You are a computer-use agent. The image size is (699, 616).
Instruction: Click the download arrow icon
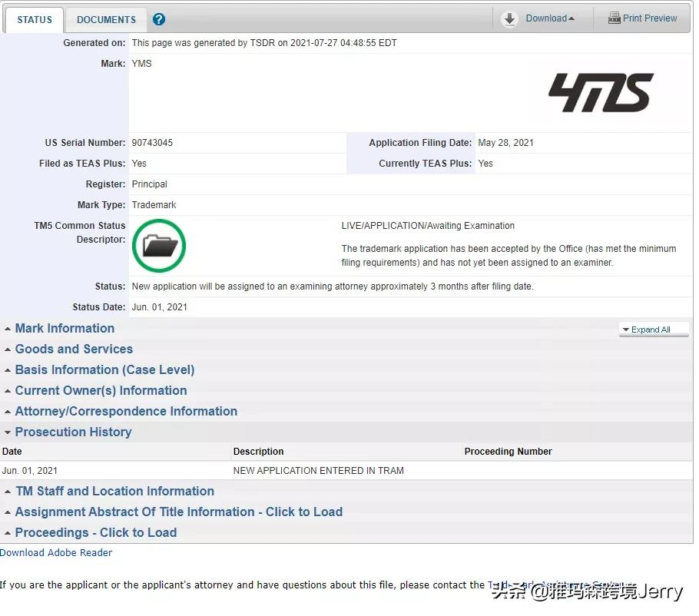(509, 19)
